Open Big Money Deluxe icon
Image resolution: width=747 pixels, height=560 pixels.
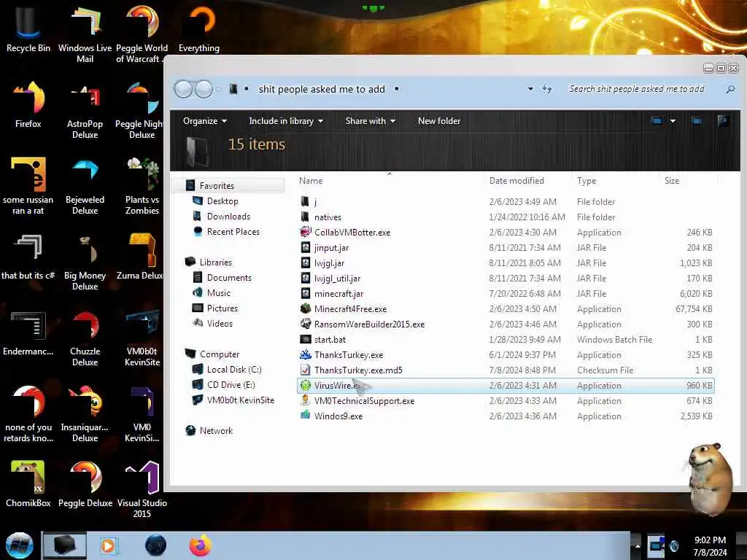(x=85, y=262)
